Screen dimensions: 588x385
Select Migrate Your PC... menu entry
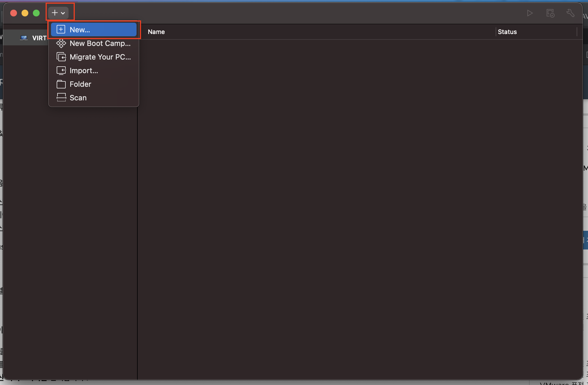100,57
